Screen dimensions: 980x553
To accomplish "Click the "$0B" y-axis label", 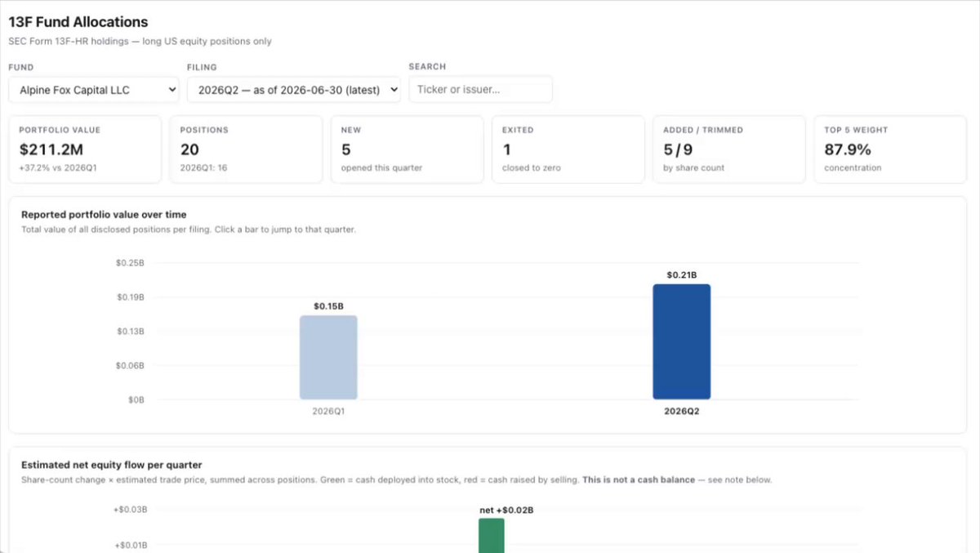I will click(x=135, y=400).
